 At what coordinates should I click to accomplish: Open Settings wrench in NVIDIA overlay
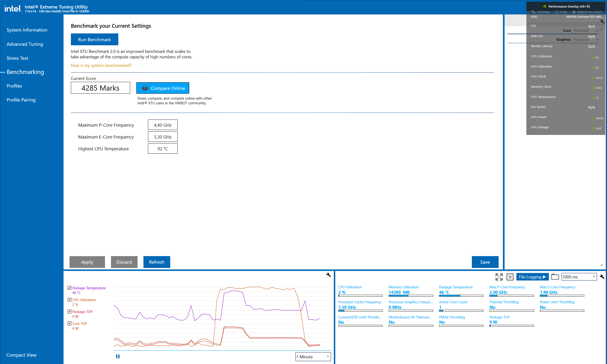533,12
